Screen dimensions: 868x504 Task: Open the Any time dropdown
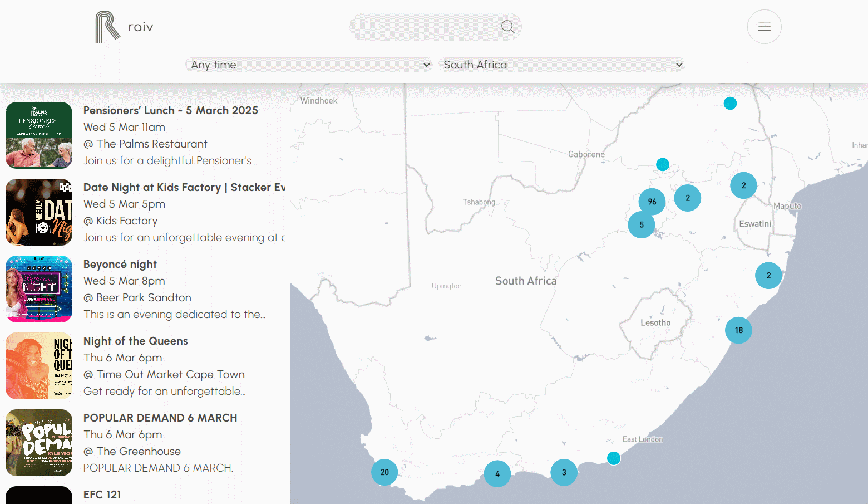(309, 65)
